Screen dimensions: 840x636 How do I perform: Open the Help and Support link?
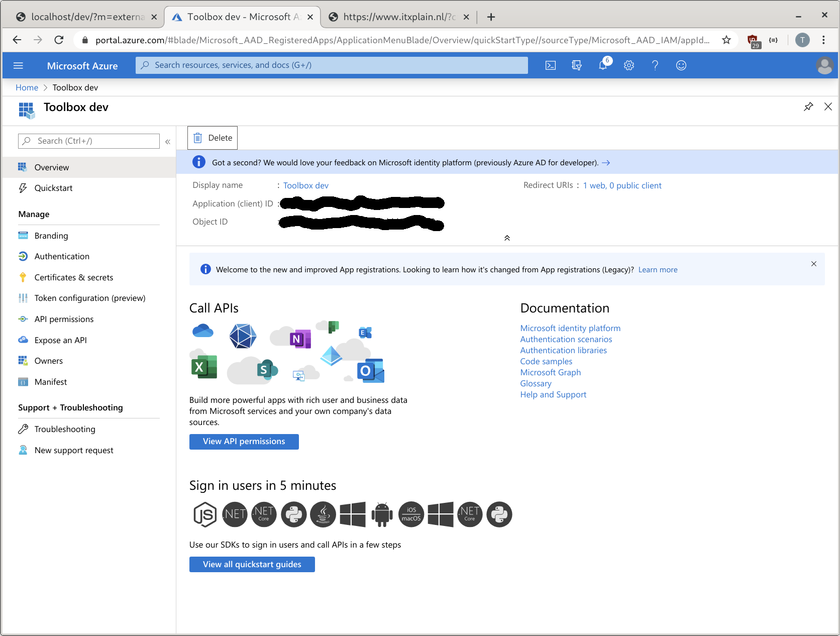tap(553, 394)
